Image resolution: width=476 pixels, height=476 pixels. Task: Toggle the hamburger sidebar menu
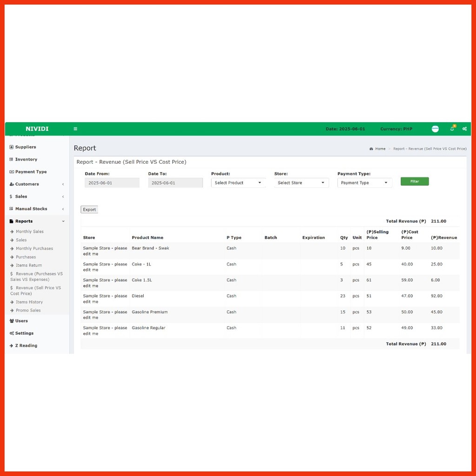coord(75,129)
